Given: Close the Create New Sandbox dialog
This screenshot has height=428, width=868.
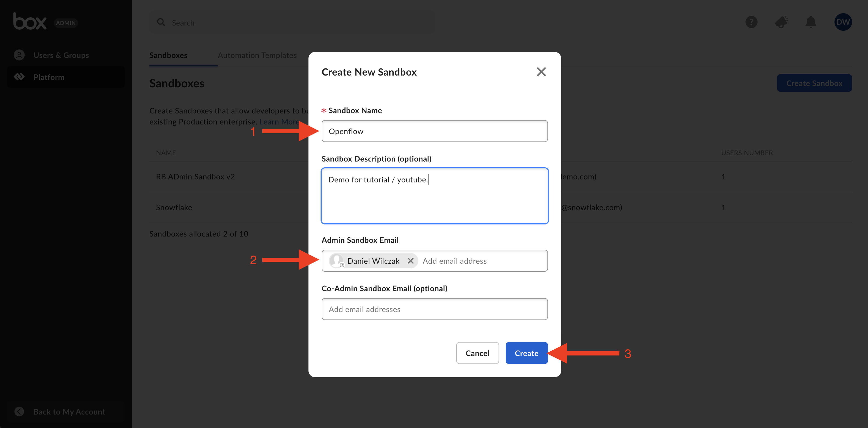Looking at the screenshot, I should pyautogui.click(x=541, y=72).
